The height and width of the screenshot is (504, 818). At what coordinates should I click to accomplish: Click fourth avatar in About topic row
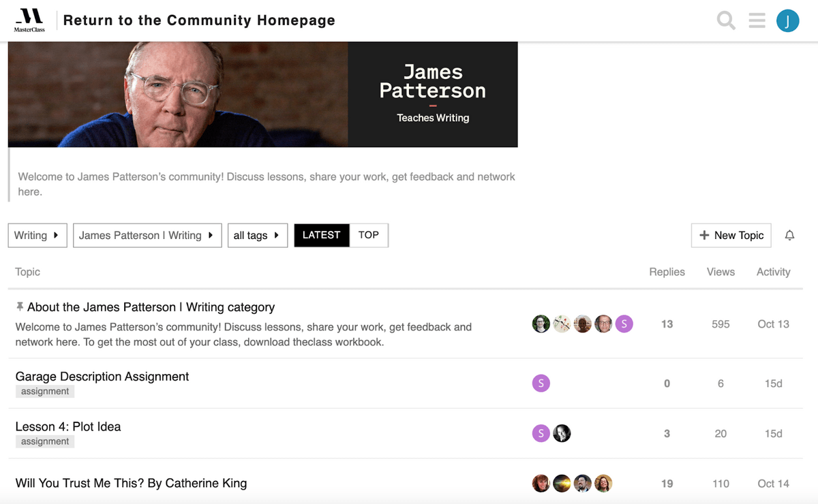603,324
